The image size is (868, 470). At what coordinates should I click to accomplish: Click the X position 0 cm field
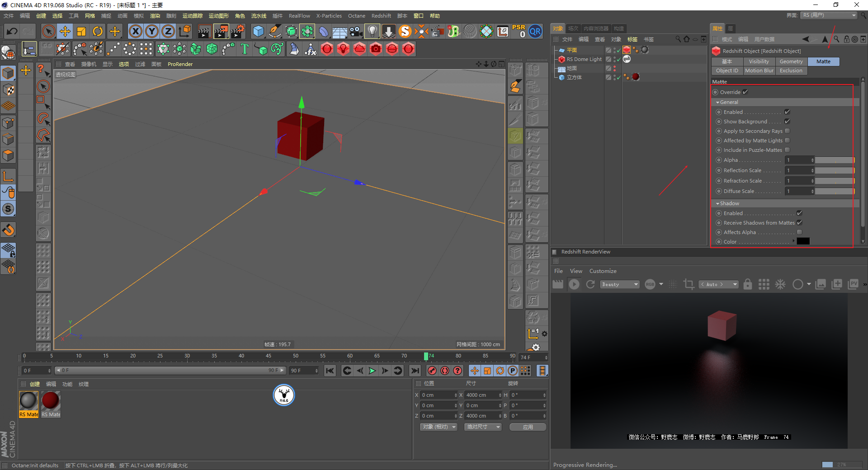click(439, 395)
